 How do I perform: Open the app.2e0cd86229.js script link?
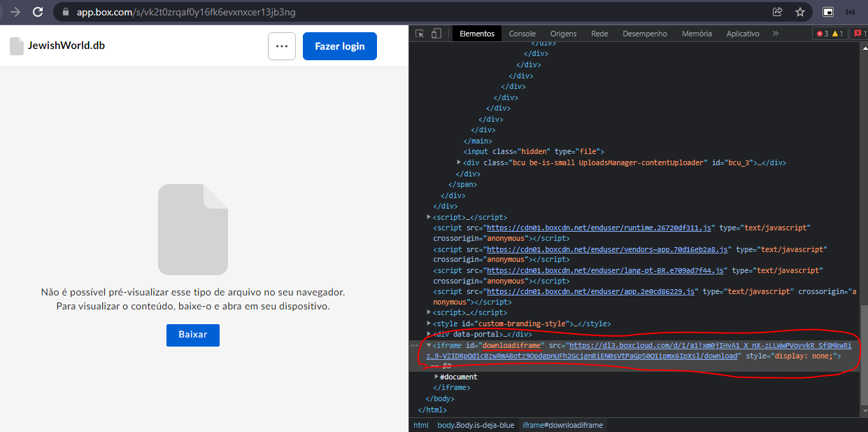coord(590,291)
